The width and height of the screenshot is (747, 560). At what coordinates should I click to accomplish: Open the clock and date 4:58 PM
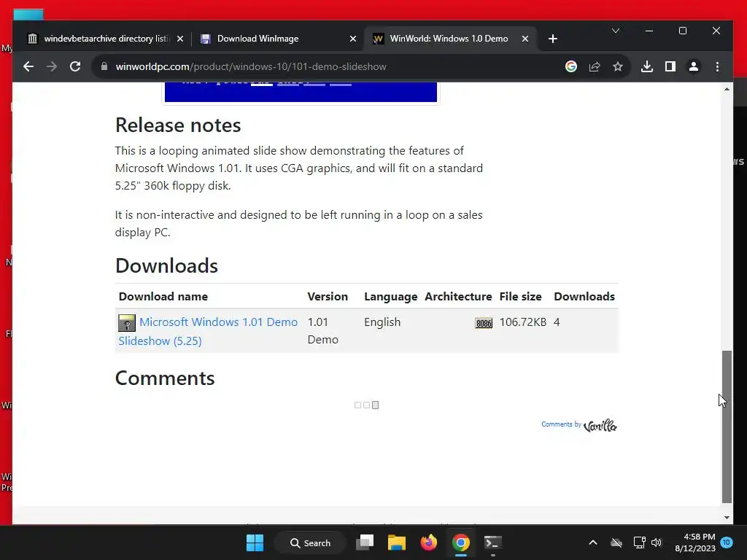(695, 542)
